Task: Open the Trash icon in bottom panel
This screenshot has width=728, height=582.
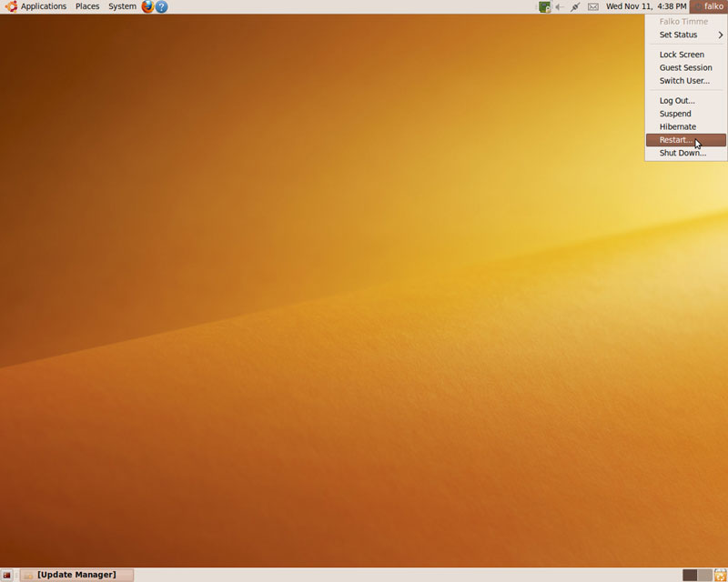Action: pos(720,575)
